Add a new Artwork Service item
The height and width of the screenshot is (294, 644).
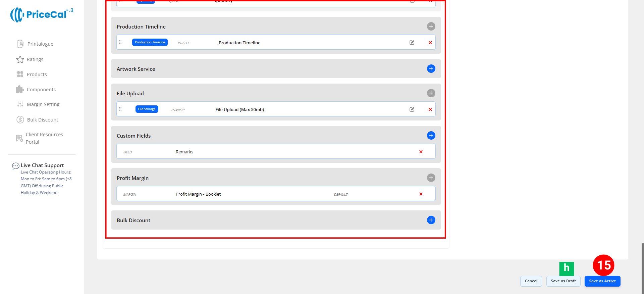[x=431, y=69]
